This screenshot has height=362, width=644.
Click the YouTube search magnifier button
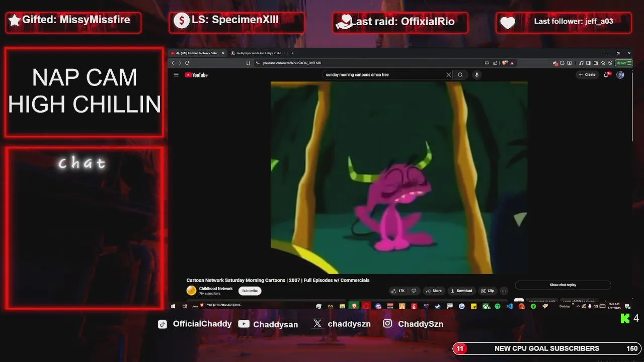[x=460, y=75]
